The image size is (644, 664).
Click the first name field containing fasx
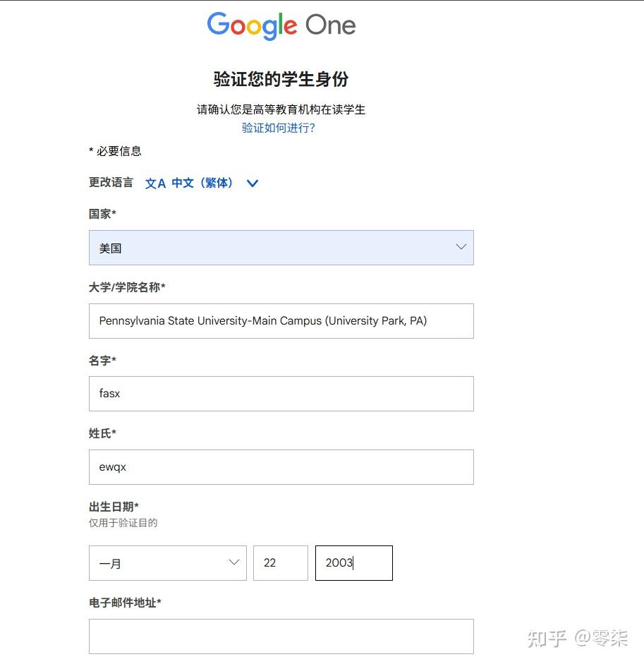pos(281,394)
